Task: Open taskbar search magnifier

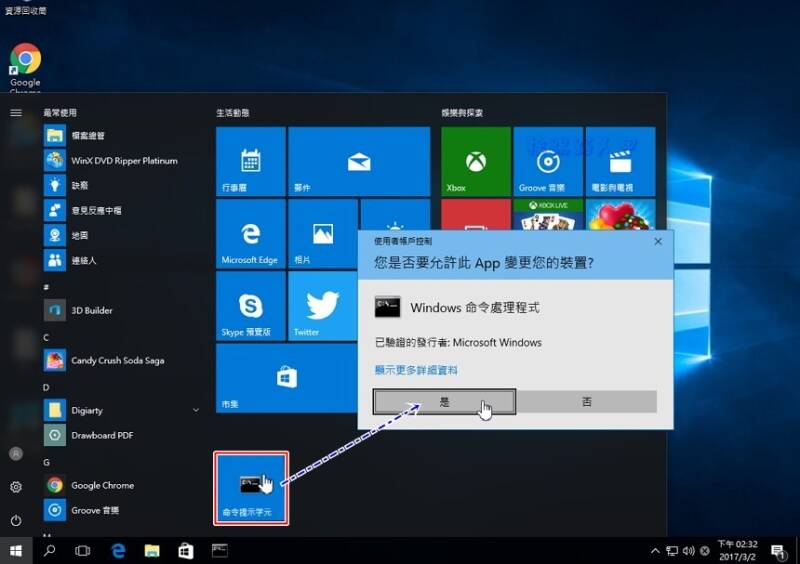Action: (x=49, y=551)
